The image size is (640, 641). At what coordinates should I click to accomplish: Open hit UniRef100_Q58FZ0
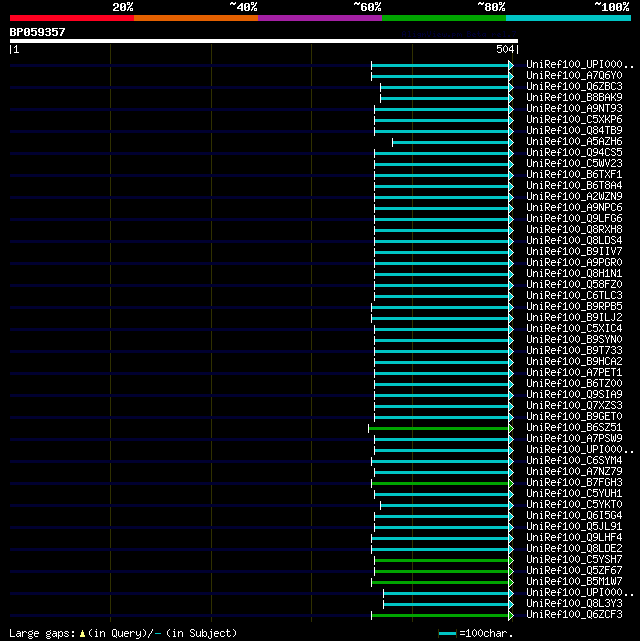pyautogui.click(x=574, y=285)
